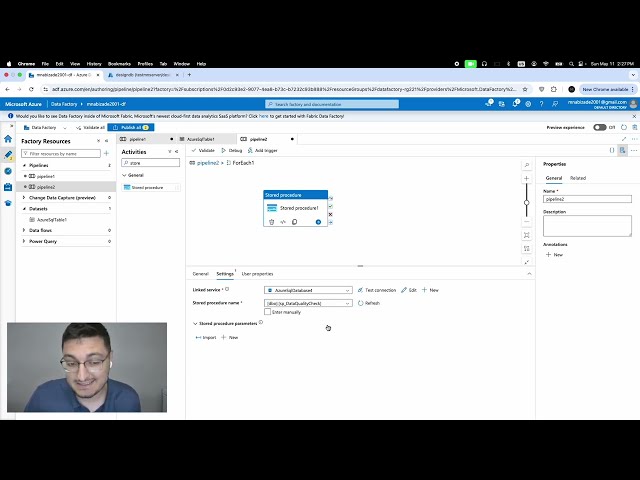View code of Stored procedure1 activity
640x480 pixels.
coord(283,222)
